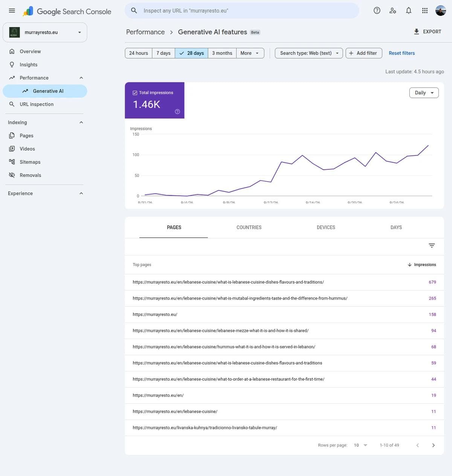Viewport: 452px width, 476px height.
Task: Click the 679 impressions value
Action: click(432, 282)
